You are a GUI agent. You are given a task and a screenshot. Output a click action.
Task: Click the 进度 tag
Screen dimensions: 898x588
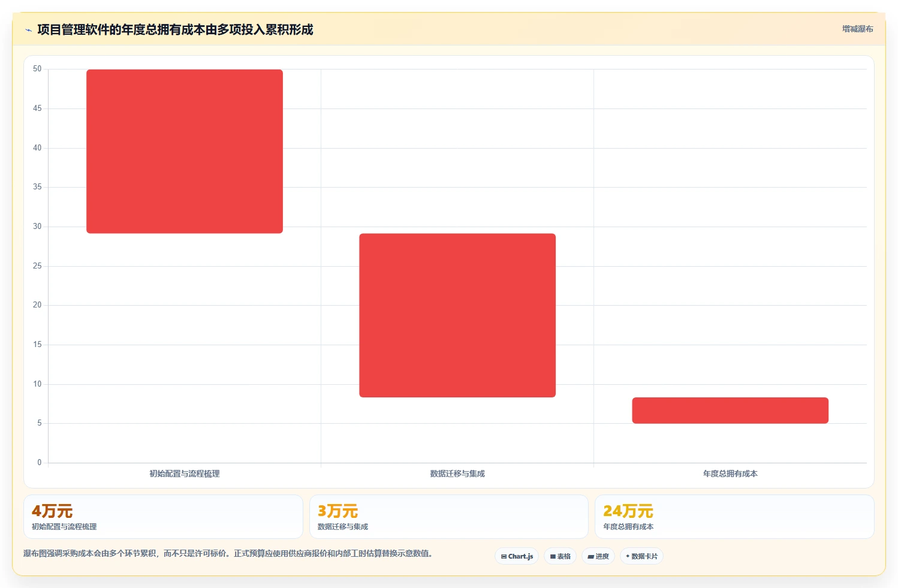click(598, 556)
